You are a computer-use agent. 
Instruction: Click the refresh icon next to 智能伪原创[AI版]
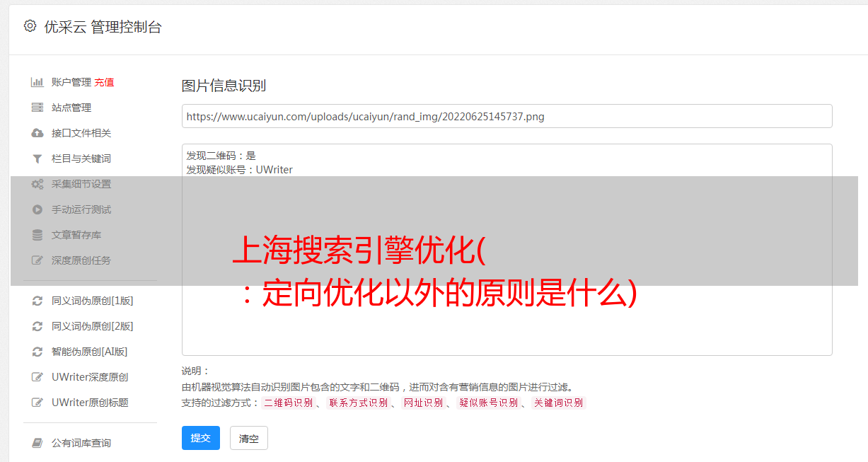tap(37, 352)
